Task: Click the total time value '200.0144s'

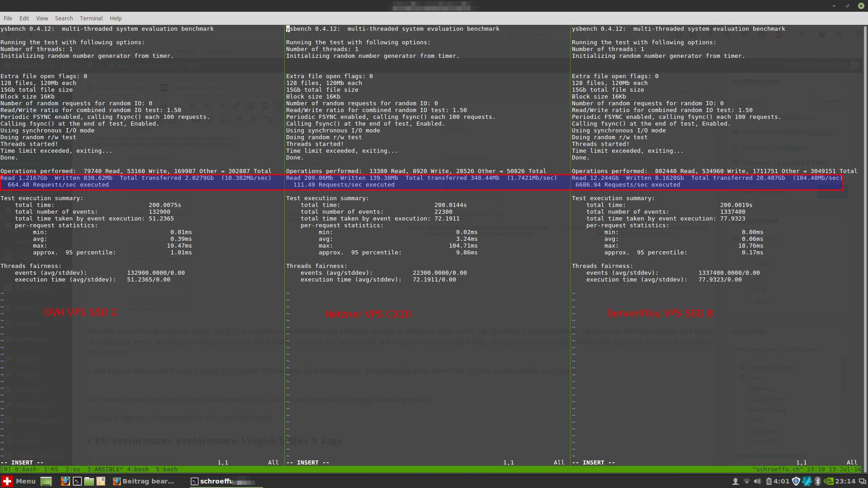Action: [x=451, y=205]
